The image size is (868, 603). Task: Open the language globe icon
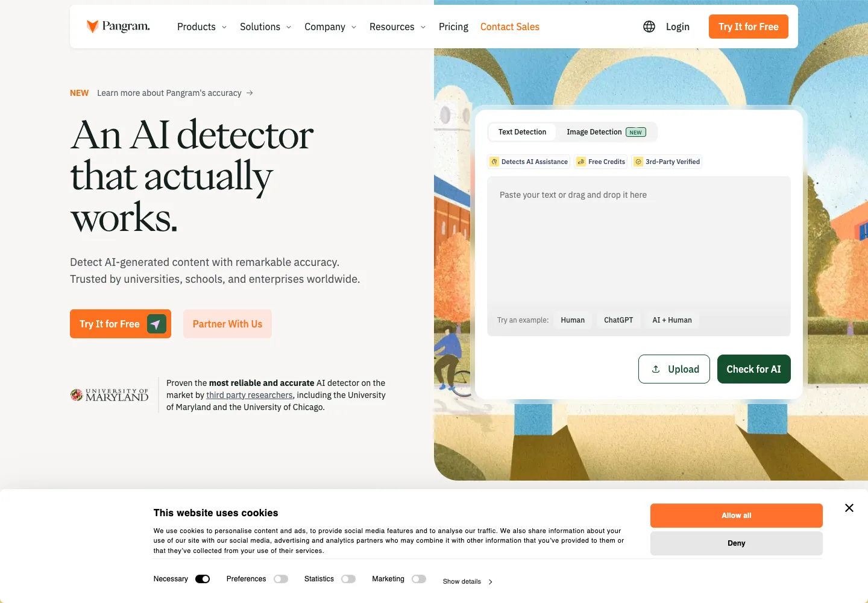[649, 27]
